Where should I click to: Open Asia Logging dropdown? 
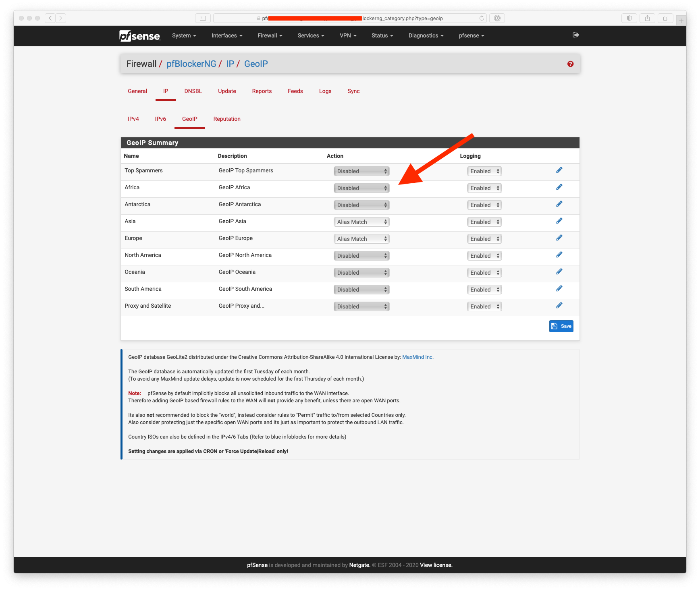pos(484,222)
